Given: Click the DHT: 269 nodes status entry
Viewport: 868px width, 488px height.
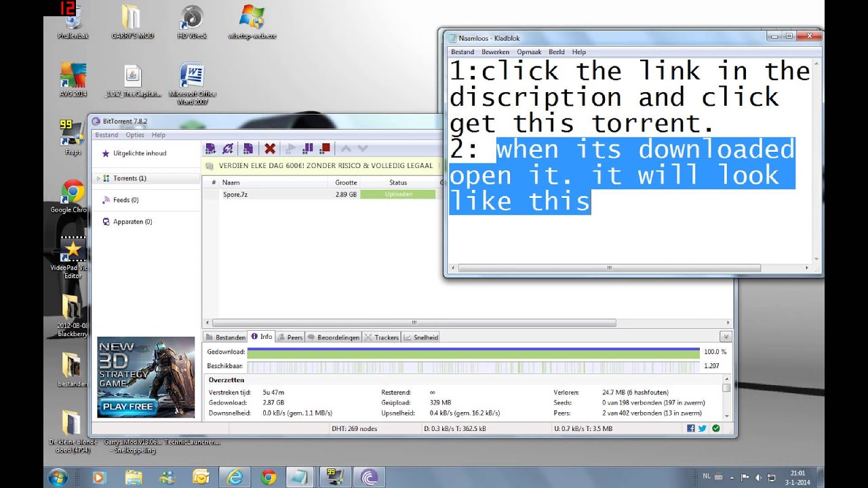Looking at the screenshot, I should (356, 428).
